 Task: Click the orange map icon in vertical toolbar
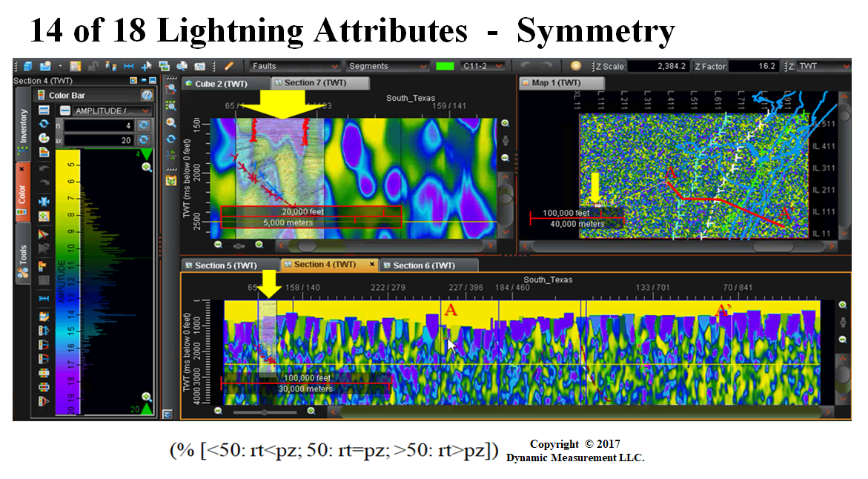[x=171, y=180]
